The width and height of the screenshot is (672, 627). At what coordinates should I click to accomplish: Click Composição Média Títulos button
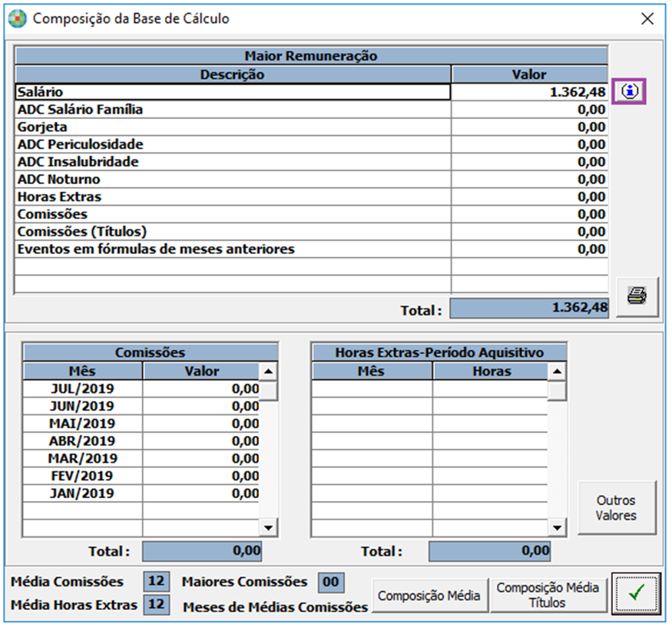(x=548, y=596)
